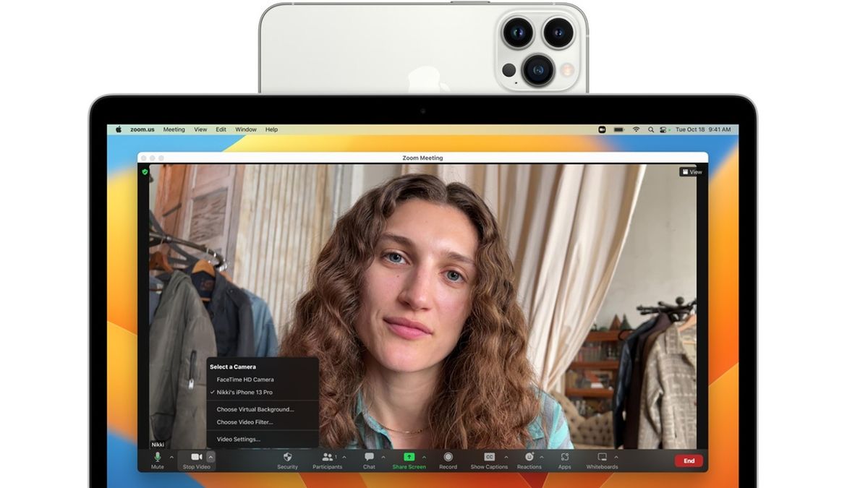Open the Chat panel
Image resolution: width=868 pixels, height=488 pixels.
click(x=369, y=461)
